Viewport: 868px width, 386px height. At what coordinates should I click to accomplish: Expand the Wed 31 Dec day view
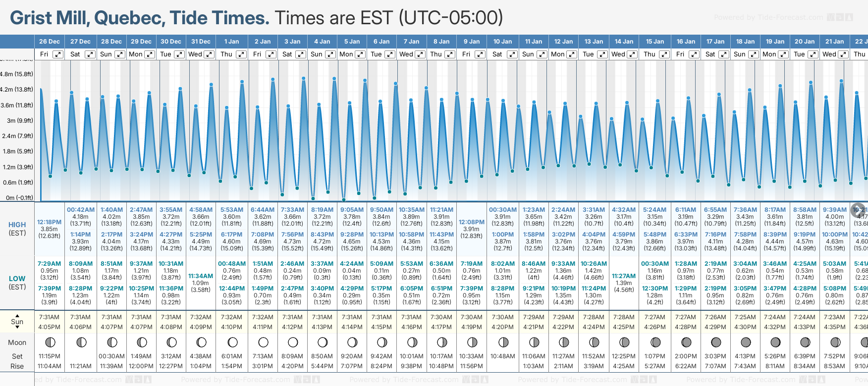[x=209, y=54]
